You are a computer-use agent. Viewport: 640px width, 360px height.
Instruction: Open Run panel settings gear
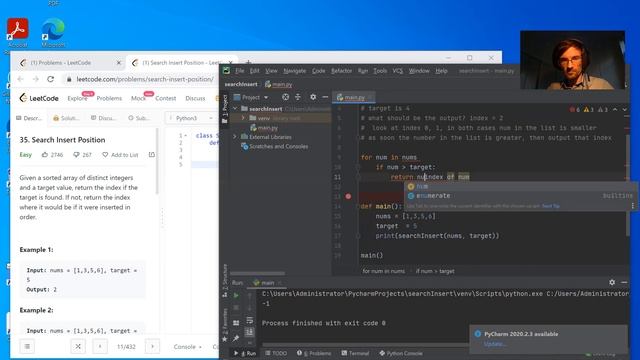point(612,282)
